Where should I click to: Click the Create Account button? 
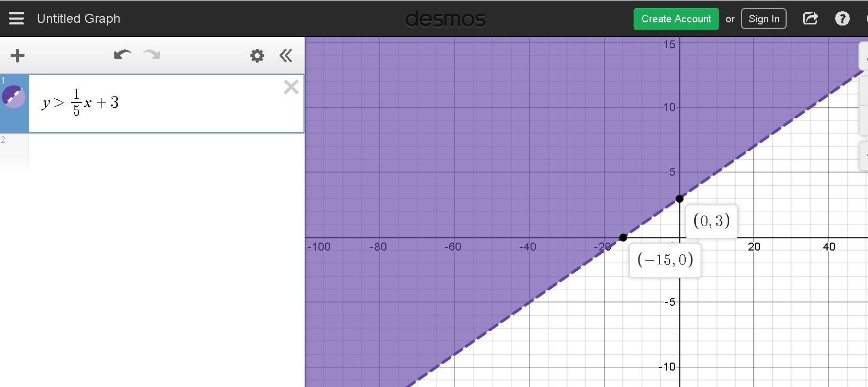point(676,19)
